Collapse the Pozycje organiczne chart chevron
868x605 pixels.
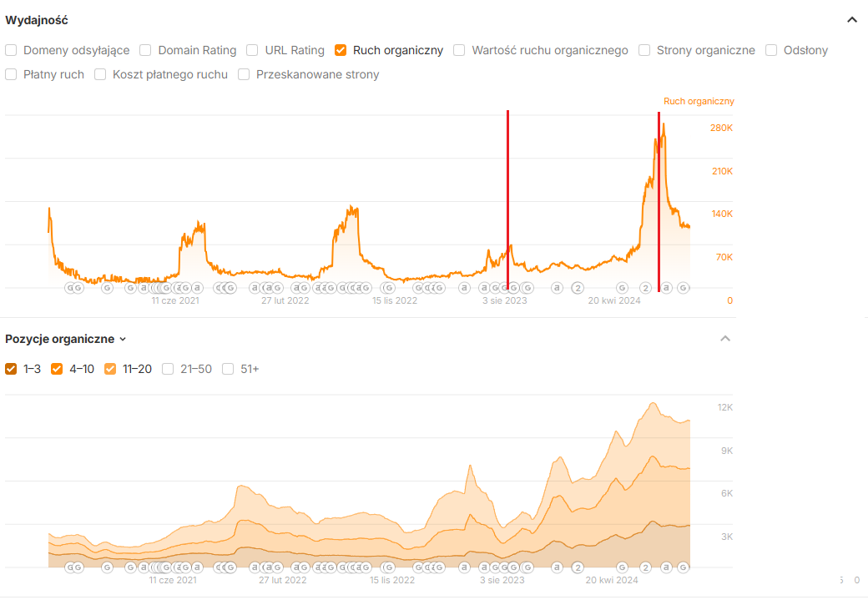tap(725, 339)
